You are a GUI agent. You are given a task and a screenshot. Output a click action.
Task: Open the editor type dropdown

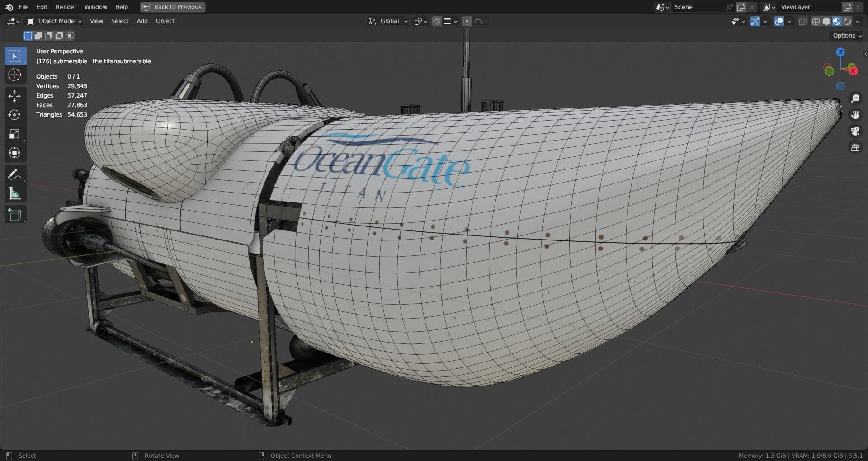[x=13, y=21]
